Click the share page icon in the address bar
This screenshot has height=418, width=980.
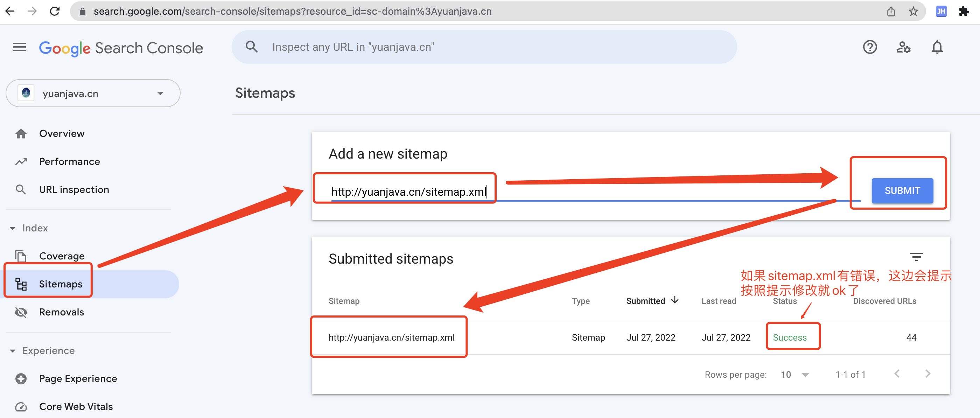(891, 12)
